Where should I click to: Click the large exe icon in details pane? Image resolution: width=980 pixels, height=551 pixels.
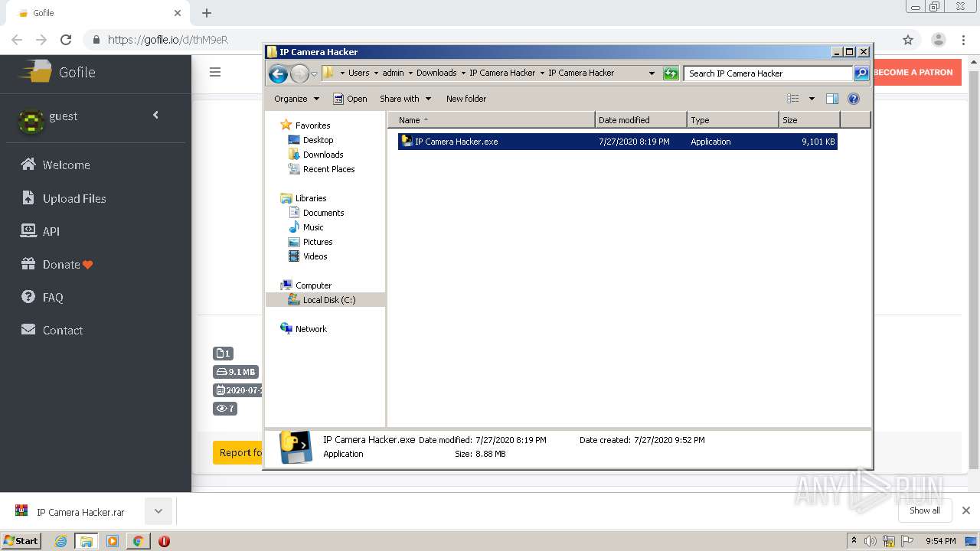click(296, 448)
